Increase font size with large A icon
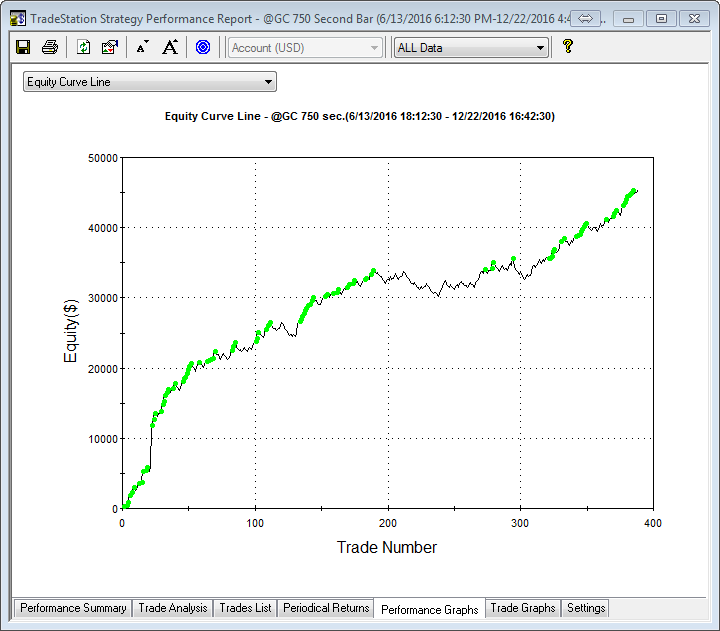 [170, 47]
